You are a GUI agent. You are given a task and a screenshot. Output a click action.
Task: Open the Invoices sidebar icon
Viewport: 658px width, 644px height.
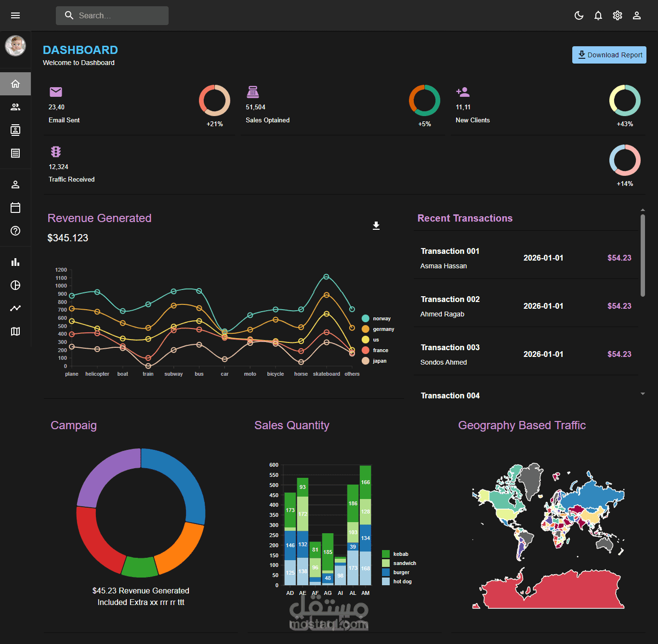coord(15,153)
